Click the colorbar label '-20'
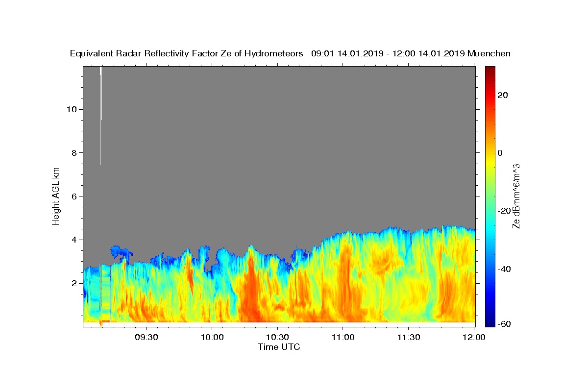 pyautogui.click(x=504, y=211)
